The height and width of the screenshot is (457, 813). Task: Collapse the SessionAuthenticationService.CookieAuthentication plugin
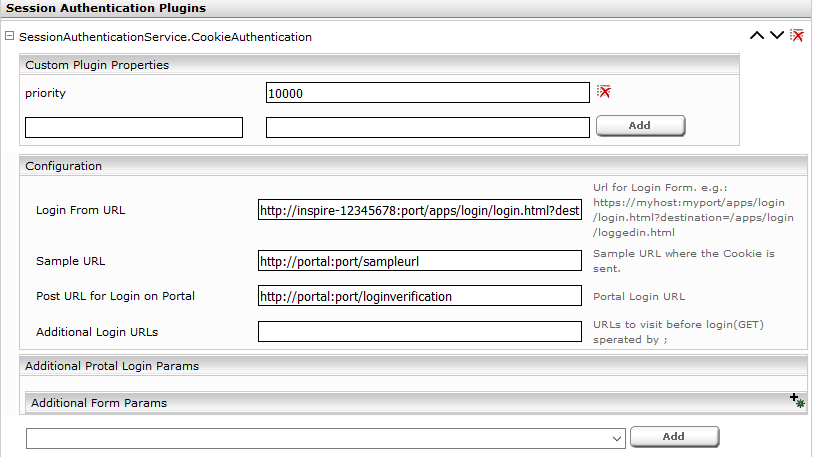tap(9, 36)
